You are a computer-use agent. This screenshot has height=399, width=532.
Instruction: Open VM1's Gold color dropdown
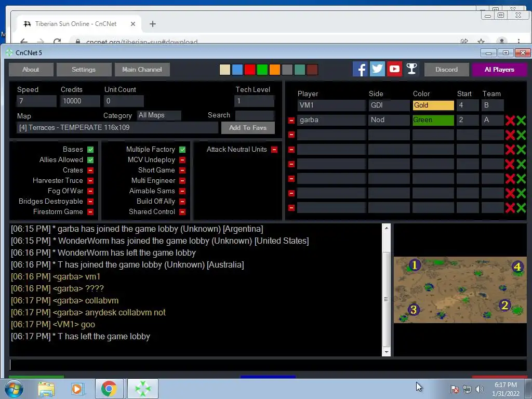click(433, 105)
